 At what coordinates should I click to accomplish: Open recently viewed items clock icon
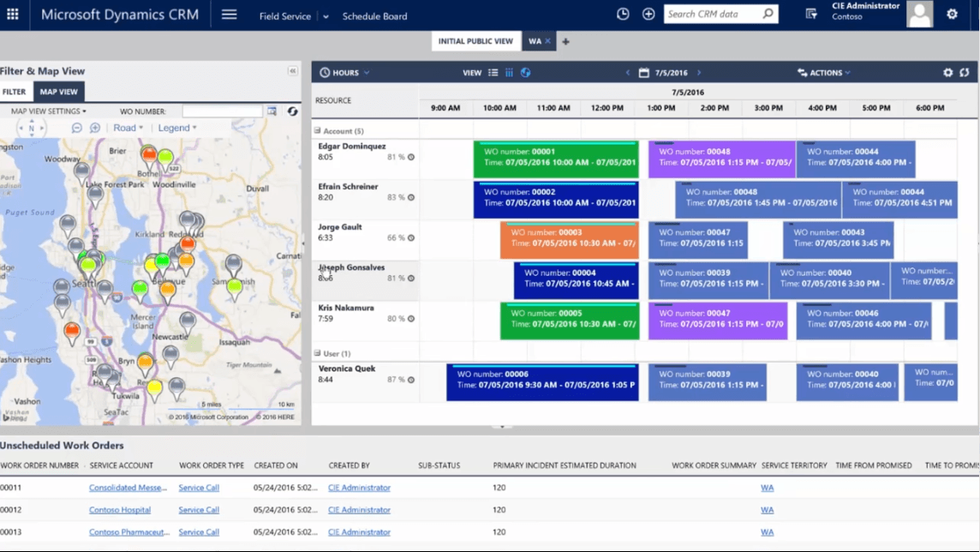(623, 15)
